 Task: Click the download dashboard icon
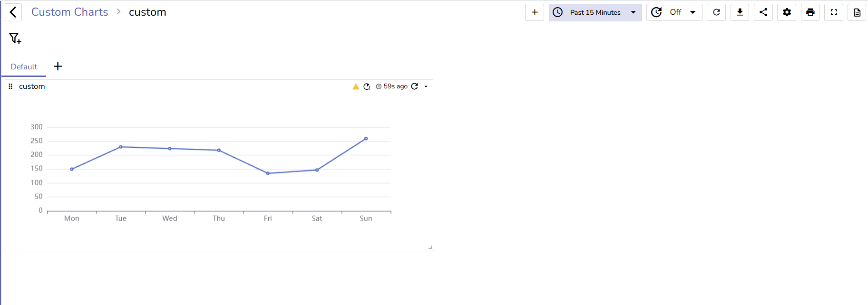tap(740, 12)
